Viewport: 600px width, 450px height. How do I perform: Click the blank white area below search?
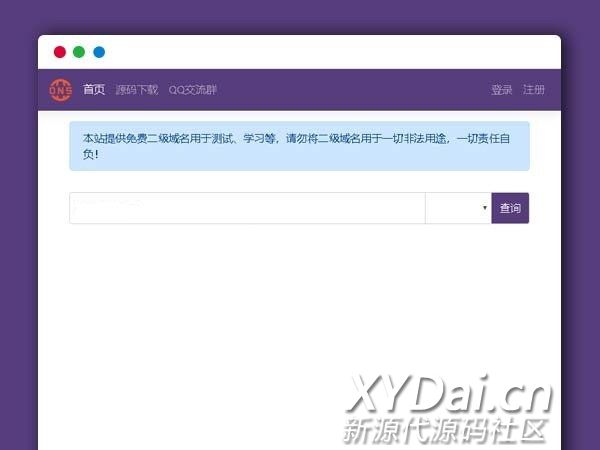[200, 320]
